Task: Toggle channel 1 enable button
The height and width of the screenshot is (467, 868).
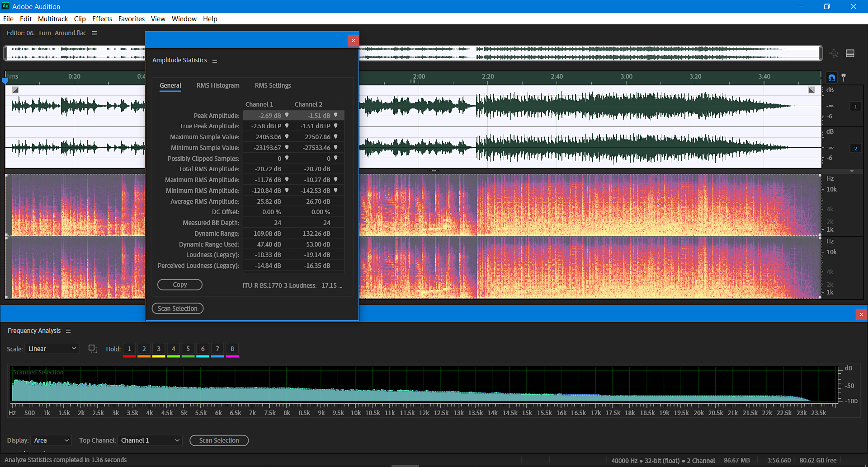Action: pyautogui.click(x=855, y=106)
